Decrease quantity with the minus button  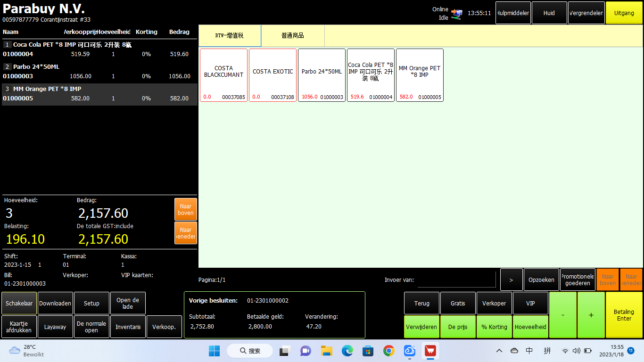click(x=562, y=315)
